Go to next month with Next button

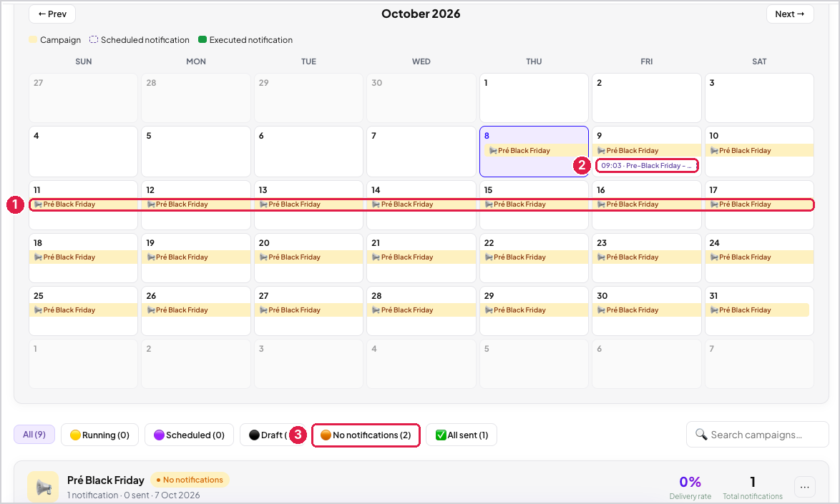point(790,14)
